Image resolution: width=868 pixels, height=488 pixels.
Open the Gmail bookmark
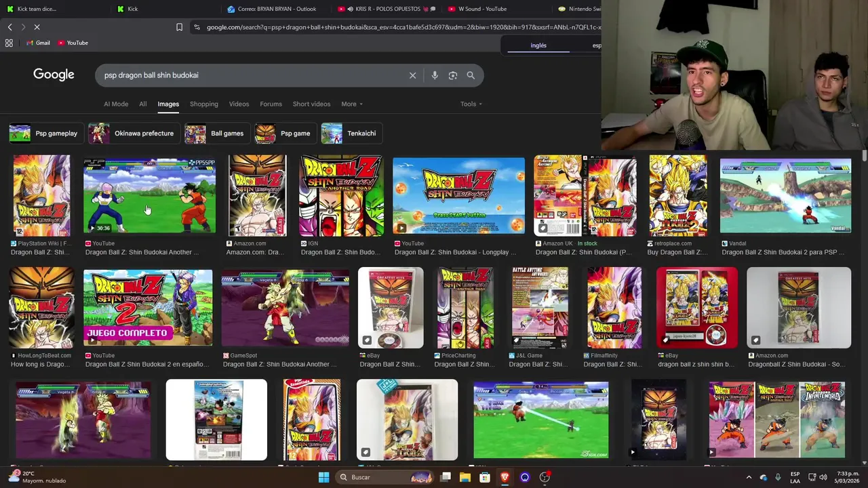(x=38, y=43)
